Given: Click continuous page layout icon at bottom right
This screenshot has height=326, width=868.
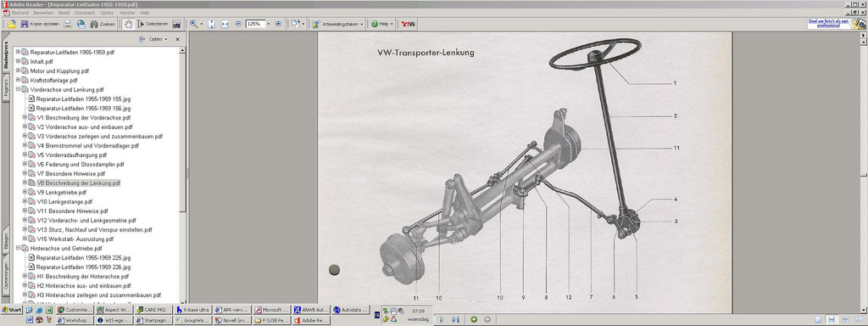Looking at the screenshot, I should tap(832, 319).
